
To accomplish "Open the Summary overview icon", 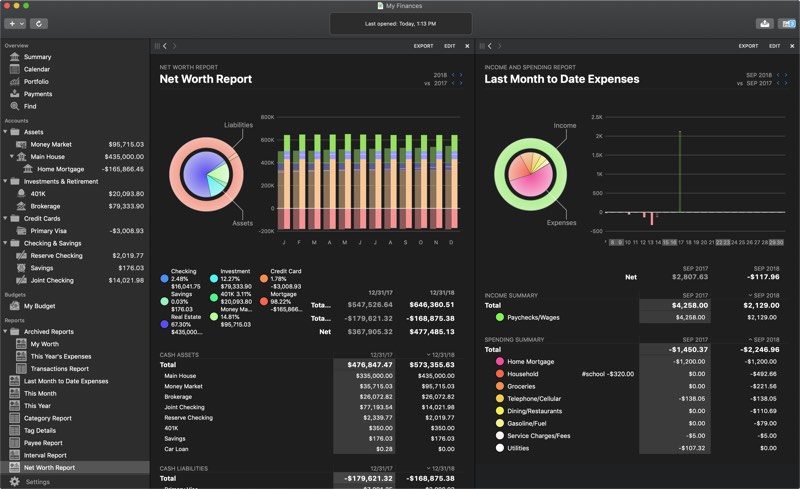I will pyautogui.click(x=15, y=57).
